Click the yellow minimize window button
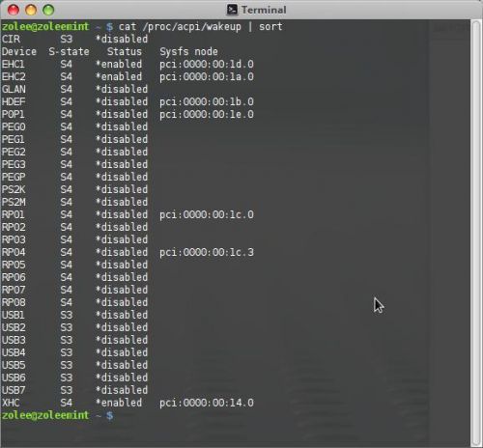 [31, 10]
